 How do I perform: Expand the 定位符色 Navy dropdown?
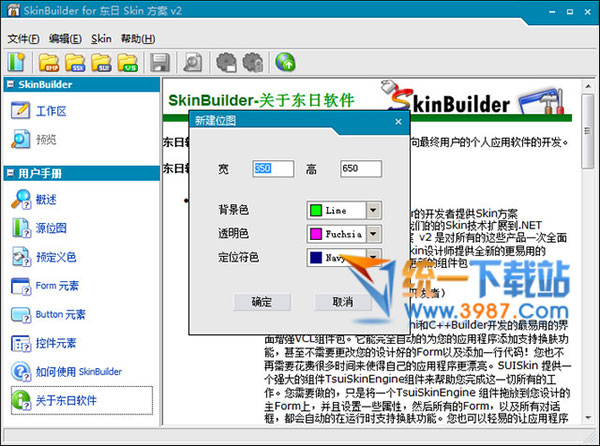click(374, 258)
